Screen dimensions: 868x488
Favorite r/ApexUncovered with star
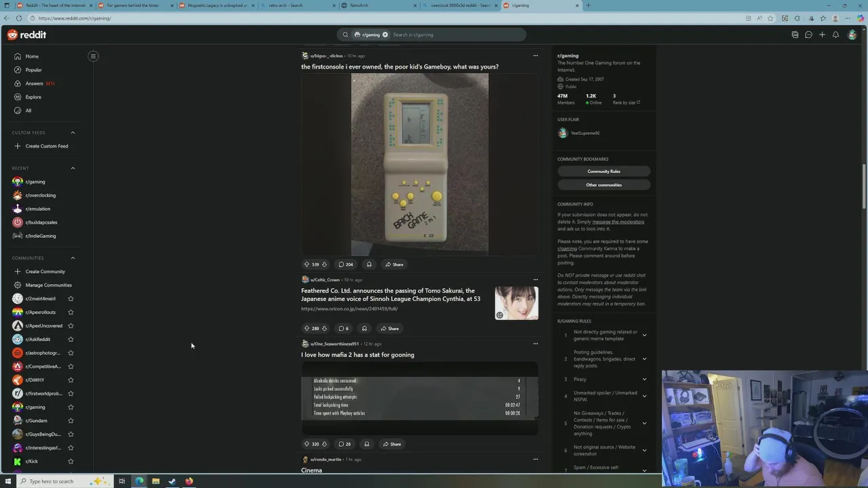pos(71,325)
